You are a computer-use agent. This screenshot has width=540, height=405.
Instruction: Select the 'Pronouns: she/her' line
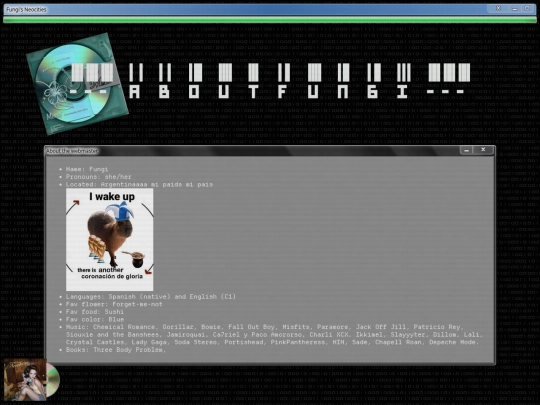(98, 177)
